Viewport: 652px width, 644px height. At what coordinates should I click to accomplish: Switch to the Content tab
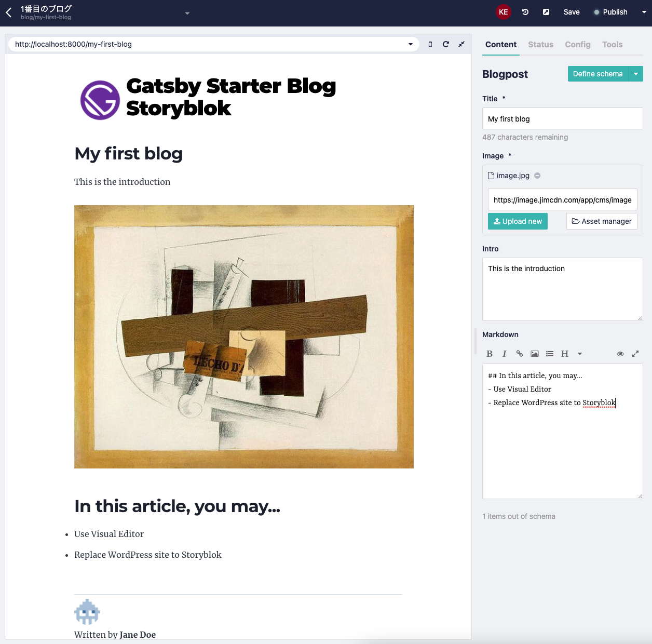point(501,45)
